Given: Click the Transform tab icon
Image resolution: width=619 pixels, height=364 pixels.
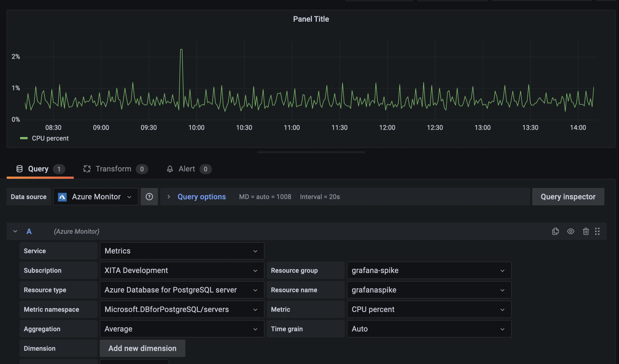Looking at the screenshot, I should (x=87, y=169).
